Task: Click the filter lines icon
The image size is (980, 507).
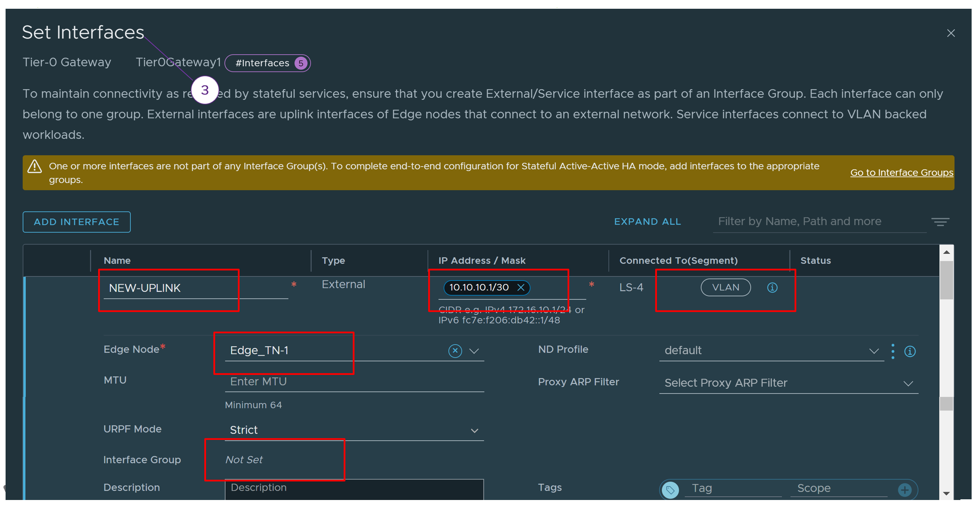Action: pos(940,221)
